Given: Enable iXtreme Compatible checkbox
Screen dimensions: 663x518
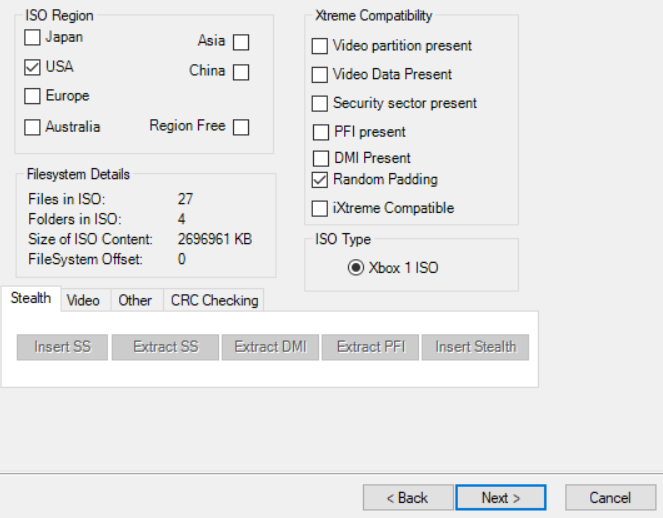Looking at the screenshot, I should tap(320, 208).
